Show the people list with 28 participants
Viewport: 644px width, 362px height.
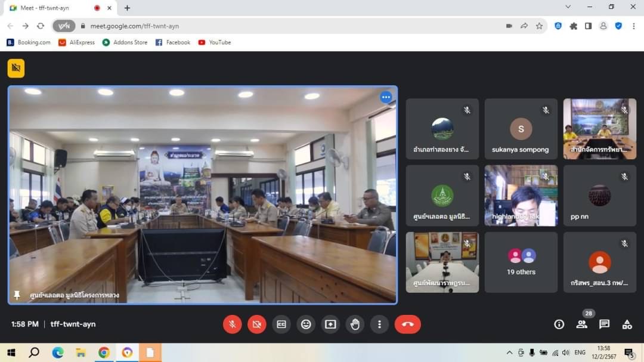point(581,324)
